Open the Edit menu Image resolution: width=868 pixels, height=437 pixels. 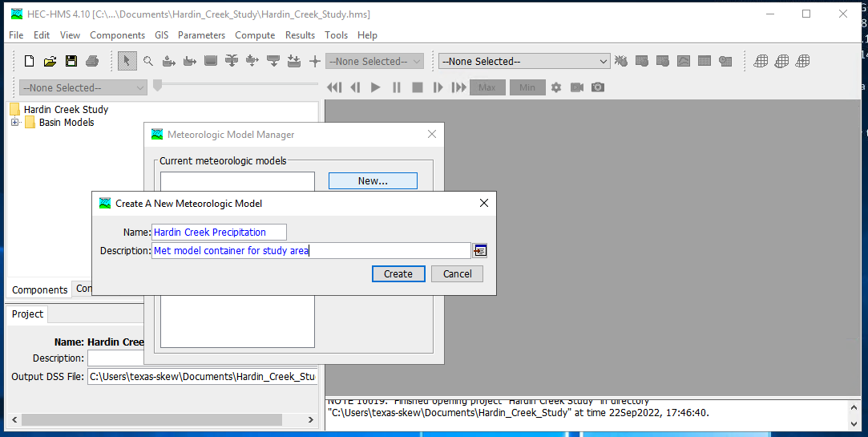pos(42,35)
